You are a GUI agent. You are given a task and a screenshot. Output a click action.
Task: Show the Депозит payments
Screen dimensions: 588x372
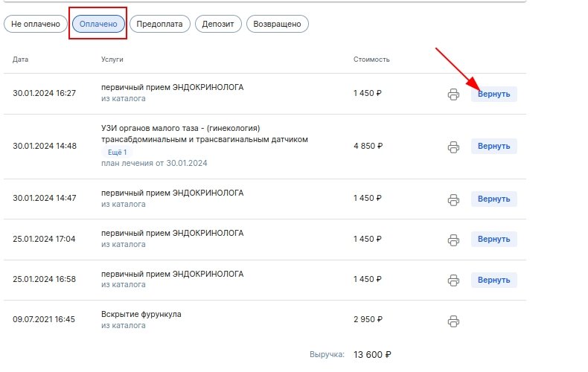point(219,24)
